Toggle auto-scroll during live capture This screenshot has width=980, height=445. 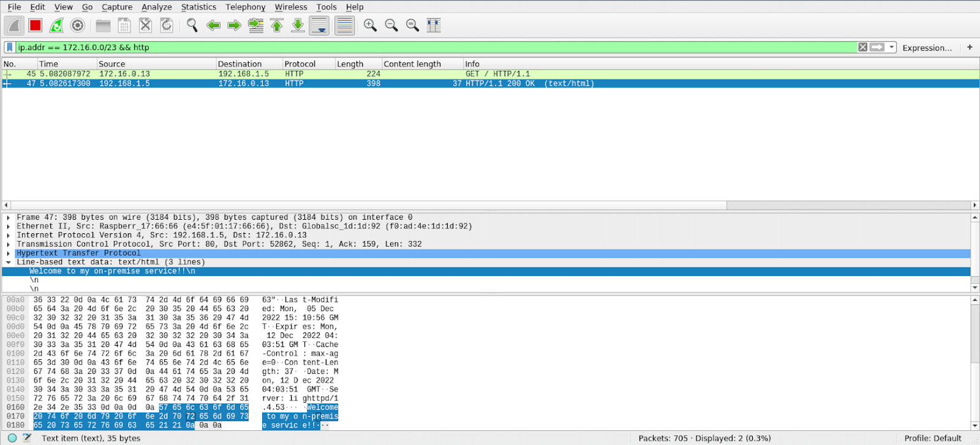point(319,26)
